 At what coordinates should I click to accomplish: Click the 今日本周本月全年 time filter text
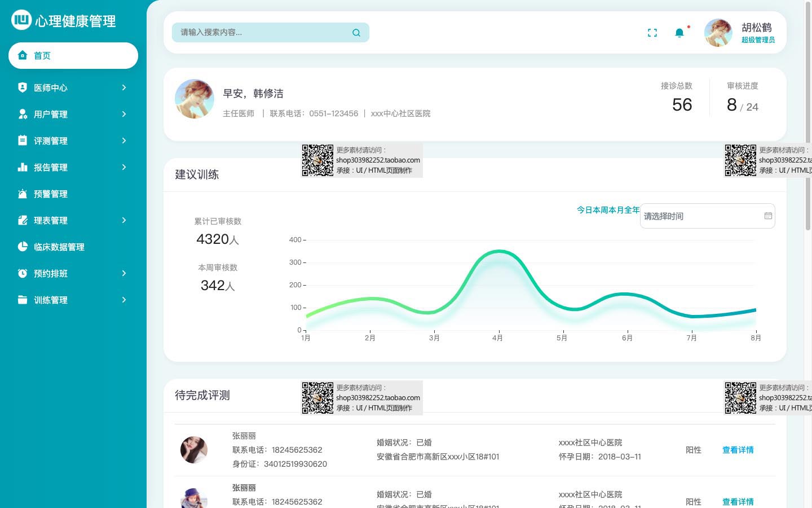click(608, 210)
